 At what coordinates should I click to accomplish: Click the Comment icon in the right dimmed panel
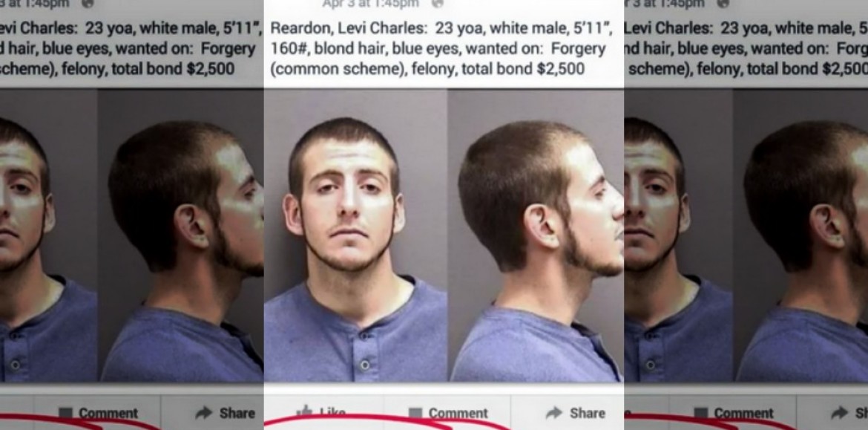(701, 413)
